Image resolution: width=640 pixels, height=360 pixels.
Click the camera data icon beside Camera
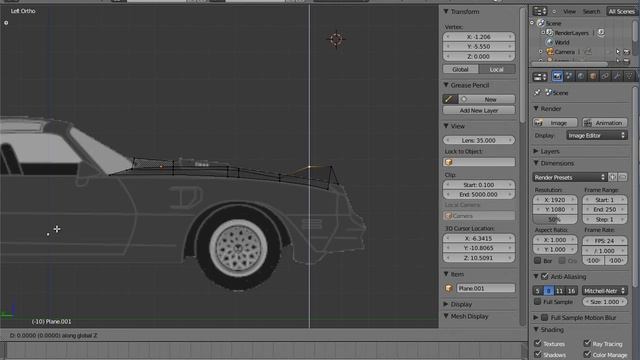click(x=588, y=52)
